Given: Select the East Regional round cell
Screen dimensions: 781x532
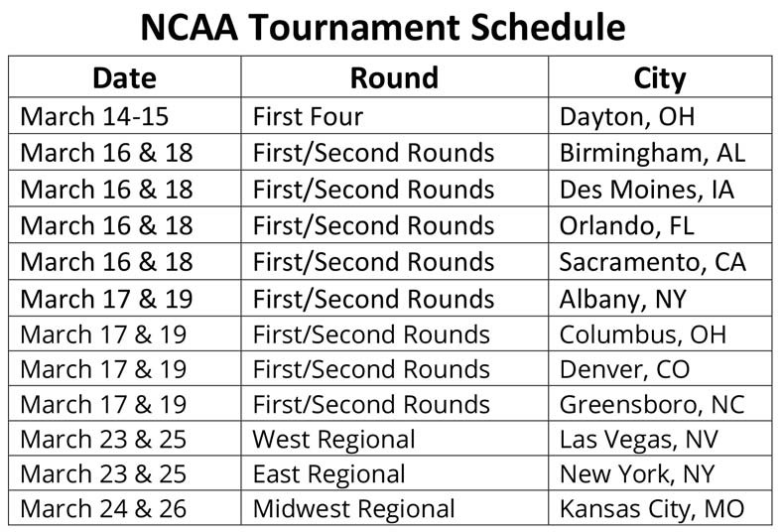Looking at the screenshot, I should click(x=395, y=472).
